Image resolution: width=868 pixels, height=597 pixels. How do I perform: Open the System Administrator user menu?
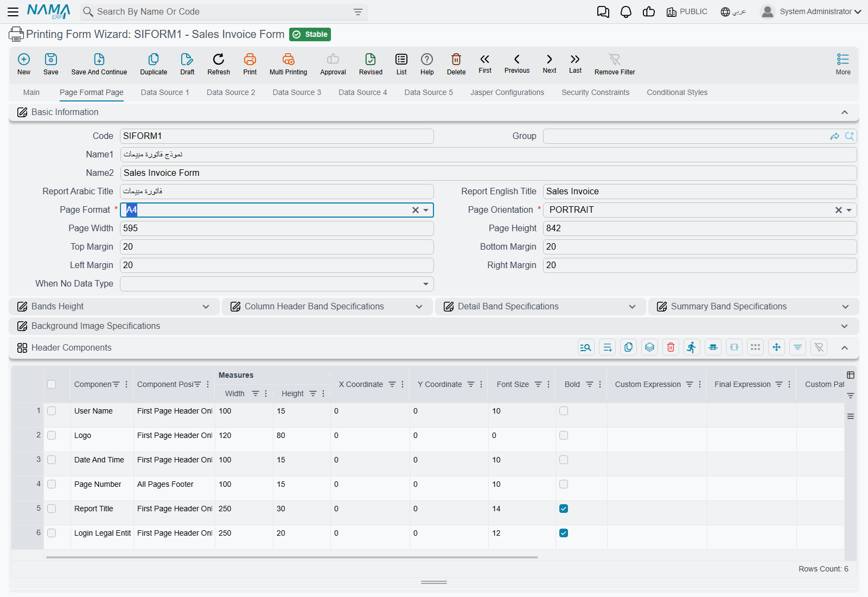point(811,11)
